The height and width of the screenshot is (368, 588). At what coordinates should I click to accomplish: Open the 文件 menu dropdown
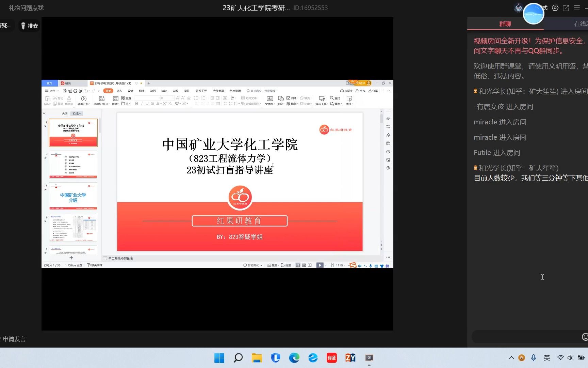point(52,91)
